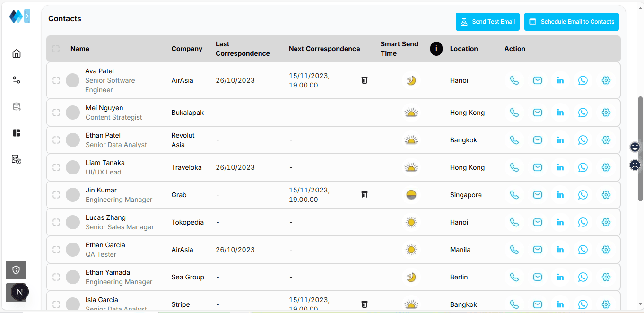This screenshot has width=644, height=313.
Task: Open sidebar filter sliders icon
Action: point(17,80)
